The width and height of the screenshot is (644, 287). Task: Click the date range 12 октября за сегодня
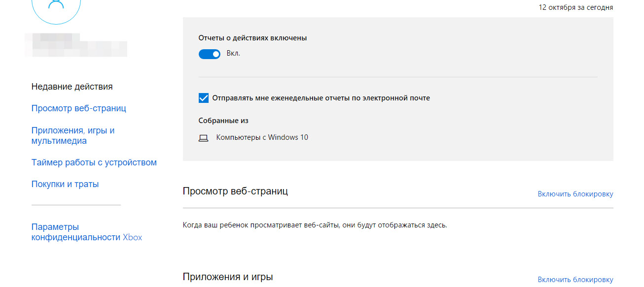coord(576,7)
